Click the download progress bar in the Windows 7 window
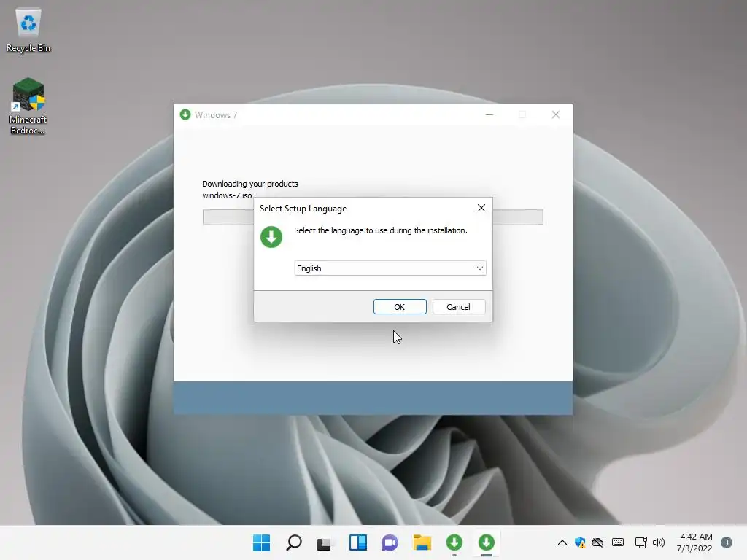Viewport: 747px width, 560px height. coord(373,217)
